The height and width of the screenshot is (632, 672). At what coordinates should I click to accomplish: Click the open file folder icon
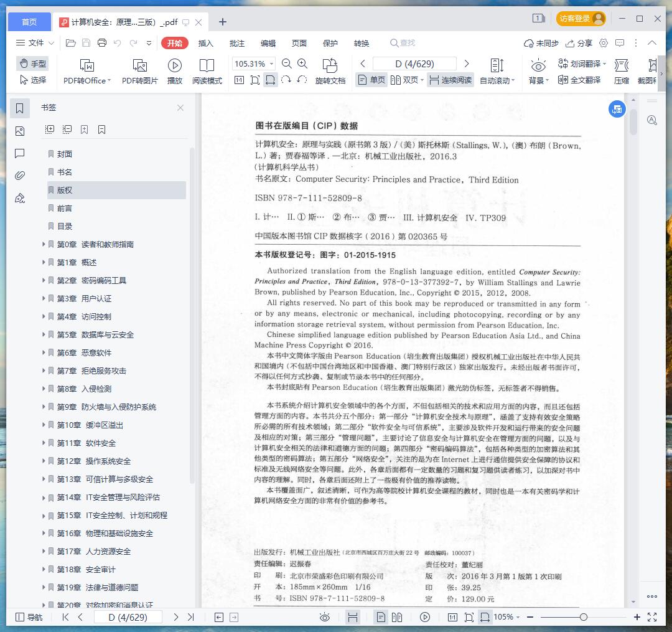(71, 43)
